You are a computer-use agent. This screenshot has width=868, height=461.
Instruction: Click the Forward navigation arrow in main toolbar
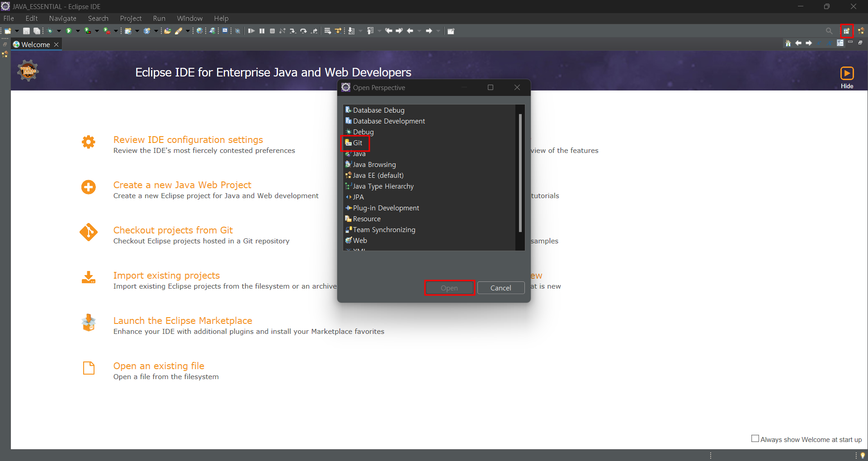click(429, 31)
